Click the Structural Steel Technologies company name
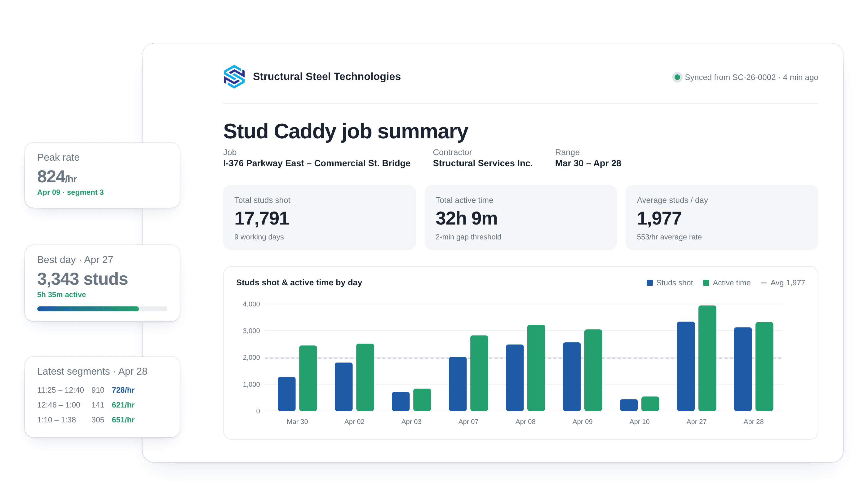Viewport: 868px width, 490px height. [327, 77]
